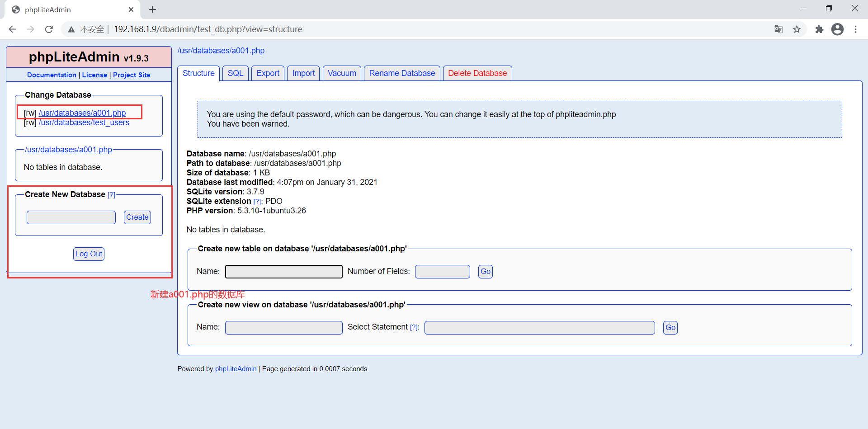868x429 pixels.
Task: Focus the new table Name input
Action: [284, 272]
